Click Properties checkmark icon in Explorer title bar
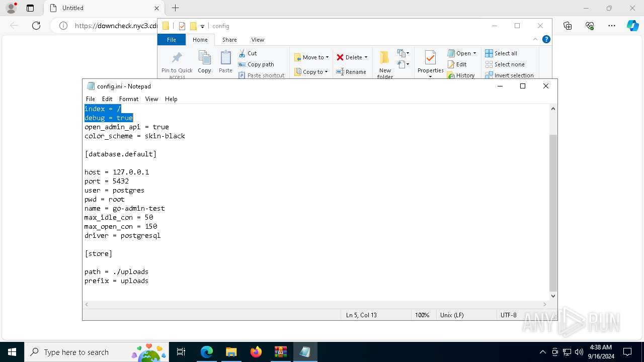The image size is (644, 362). 182,26
